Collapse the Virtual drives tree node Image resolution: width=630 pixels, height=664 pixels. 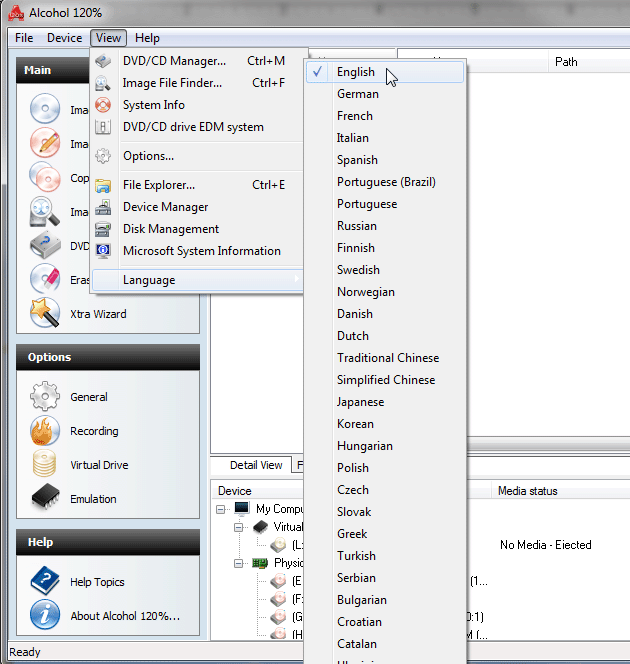pos(239,527)
